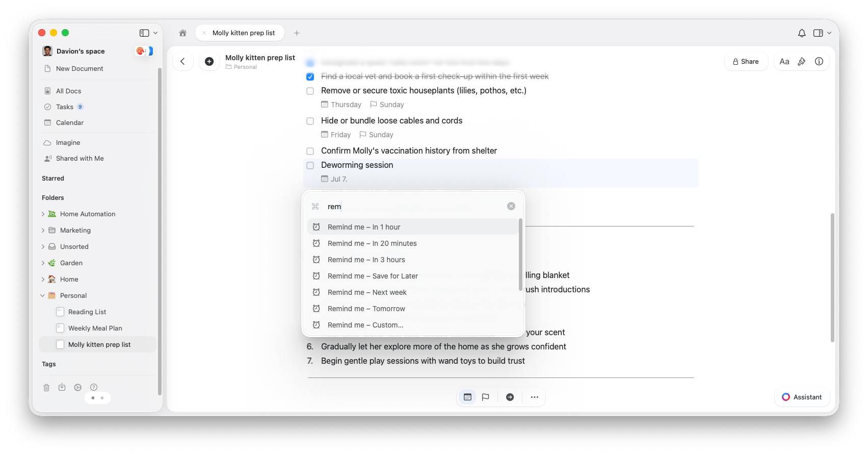868x454 pixels.
Task: Click the Share button
Action: (x=746, y=61)
